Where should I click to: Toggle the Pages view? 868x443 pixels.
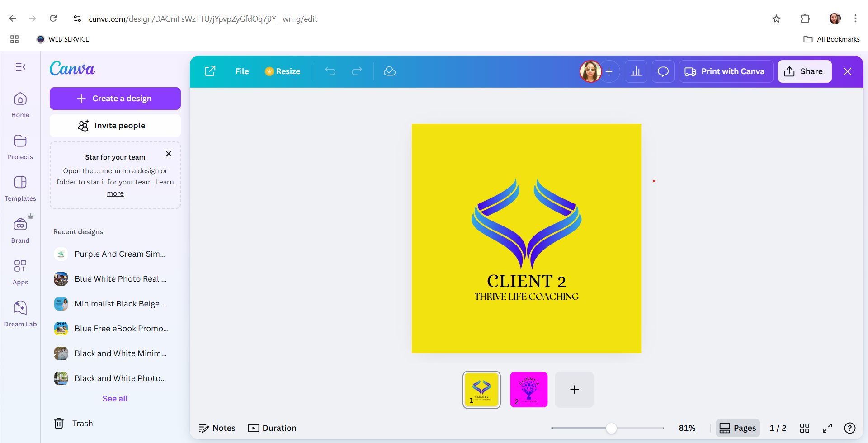(738, 428)
